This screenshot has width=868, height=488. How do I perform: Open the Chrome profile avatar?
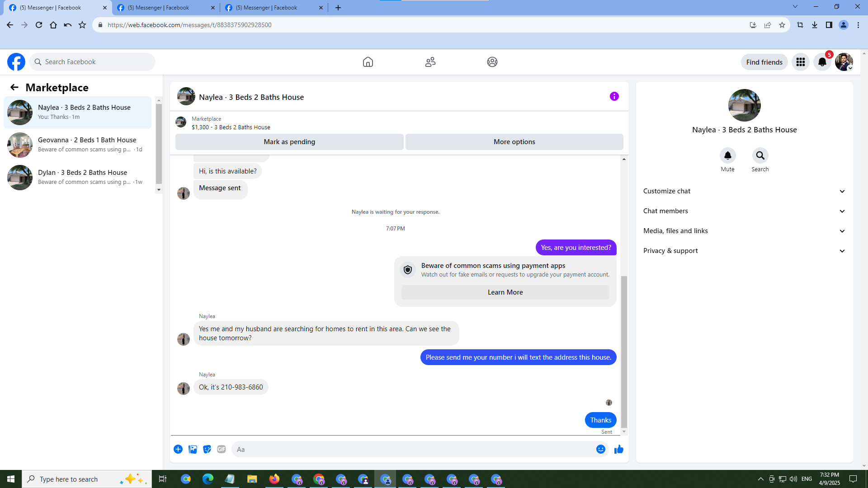844,25
